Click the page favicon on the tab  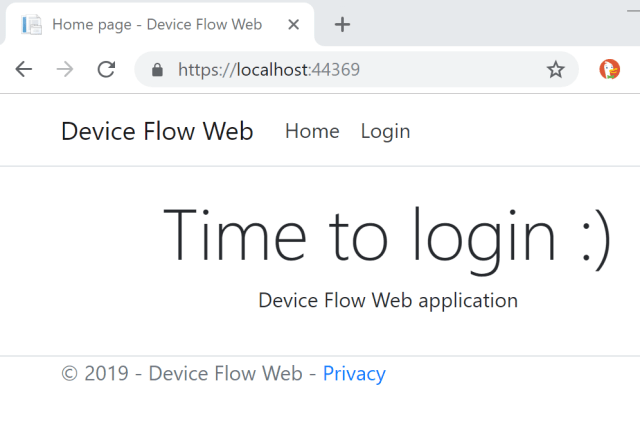click(x=32, y=24)
